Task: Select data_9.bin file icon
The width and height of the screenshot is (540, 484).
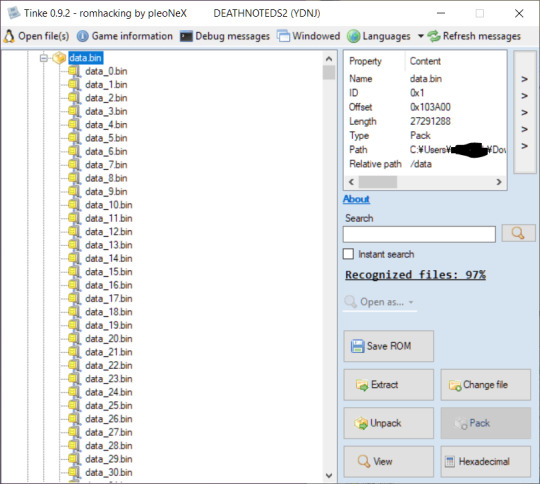Action: [74, 192]
